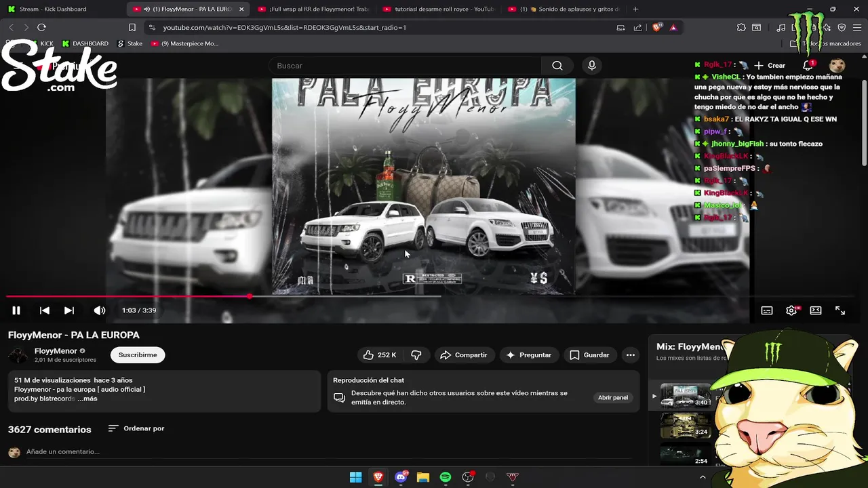This screenshot has width=868, height=488.
Task: Open the FloyyMenor channel name link
Action: click(x=56, y=351)
